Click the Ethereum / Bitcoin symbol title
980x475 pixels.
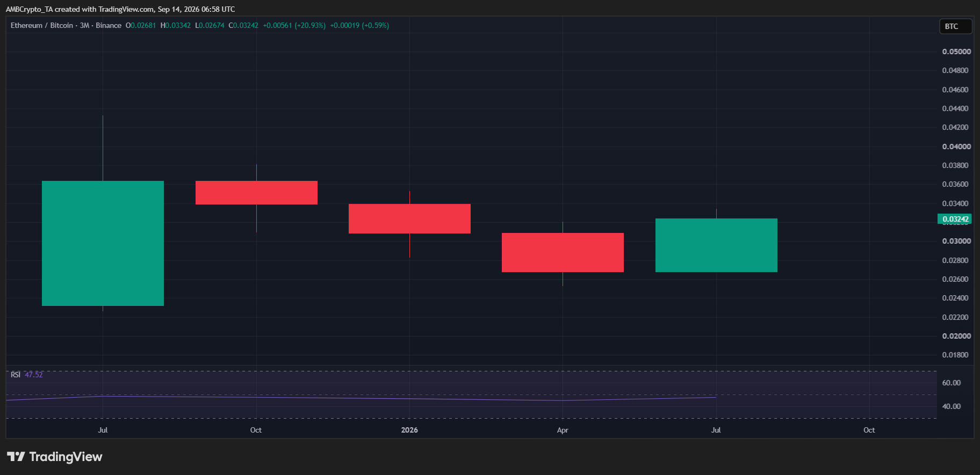pos(42,25)
